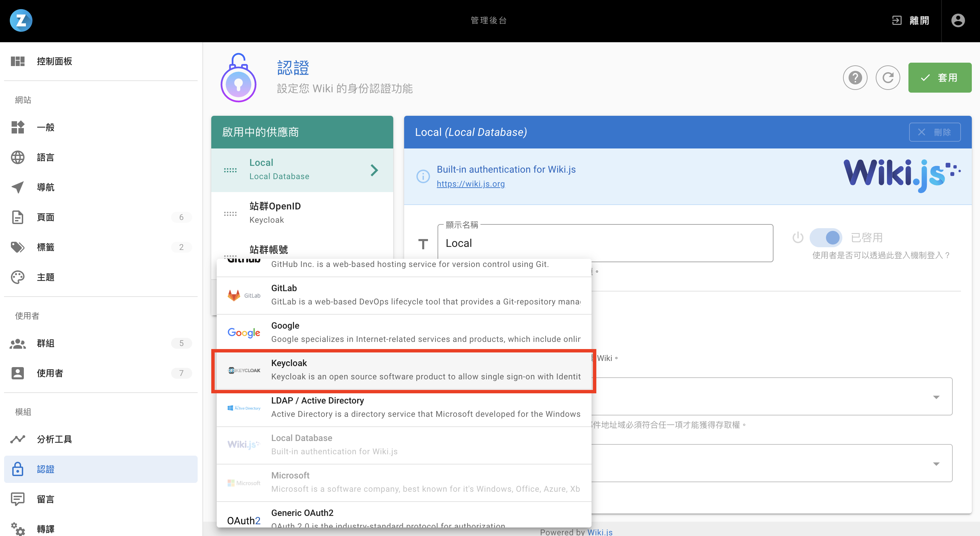Select the 站群OpenID Keycloak provider
Image resolution: width=980 pixels, height=536 pixels.
click(x=302, y=213)
